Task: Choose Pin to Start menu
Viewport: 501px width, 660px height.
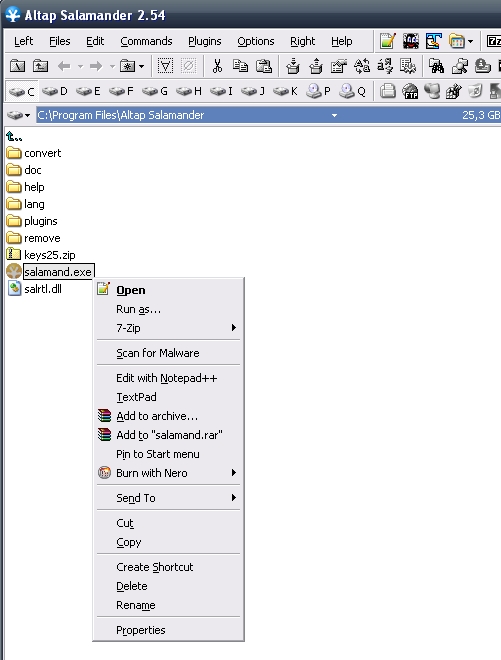Action: coord(168,454)
